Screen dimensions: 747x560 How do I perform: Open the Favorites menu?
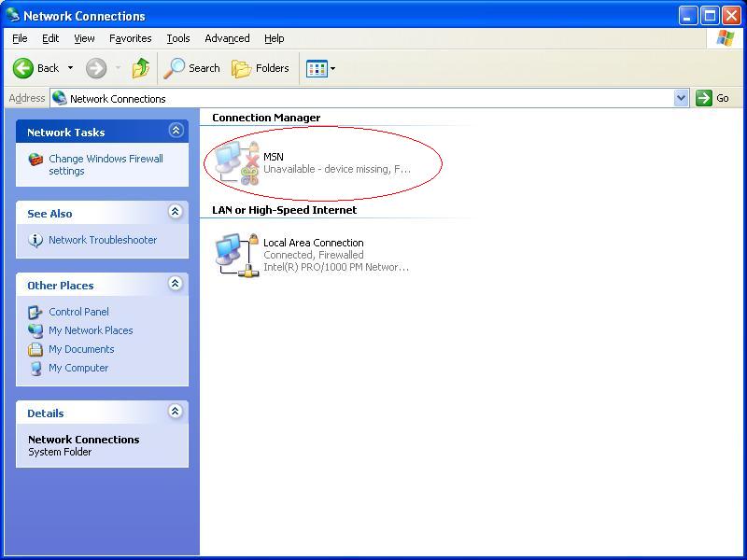click(130, 38)
